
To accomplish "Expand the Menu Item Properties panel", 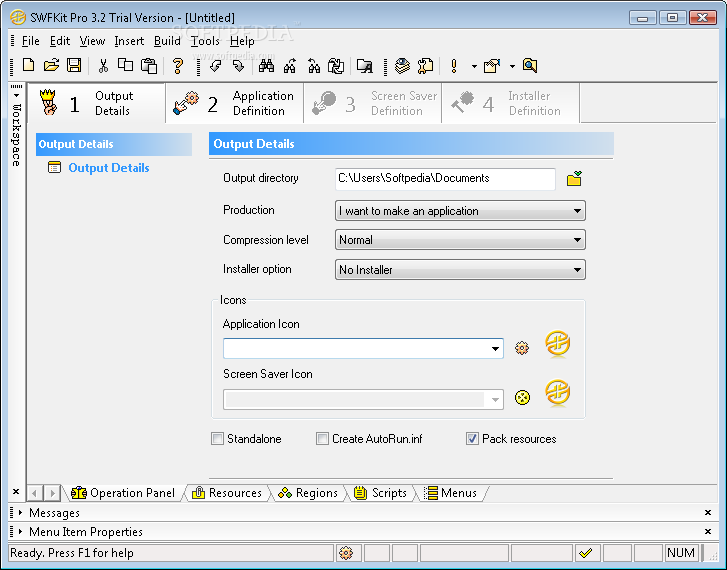I will pyautogui.click(x=20, y=532).
